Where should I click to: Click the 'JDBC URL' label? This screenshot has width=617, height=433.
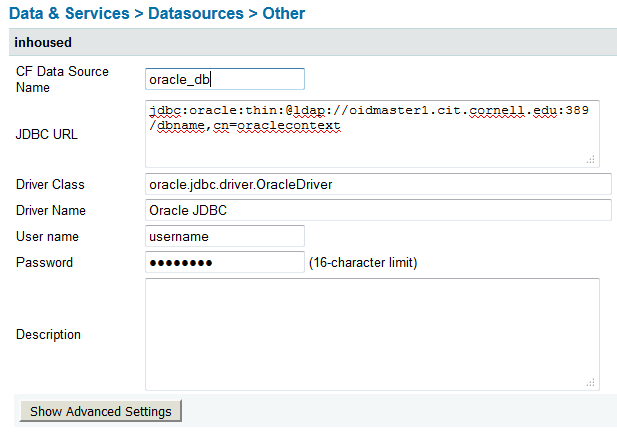(x=47, y=134)
